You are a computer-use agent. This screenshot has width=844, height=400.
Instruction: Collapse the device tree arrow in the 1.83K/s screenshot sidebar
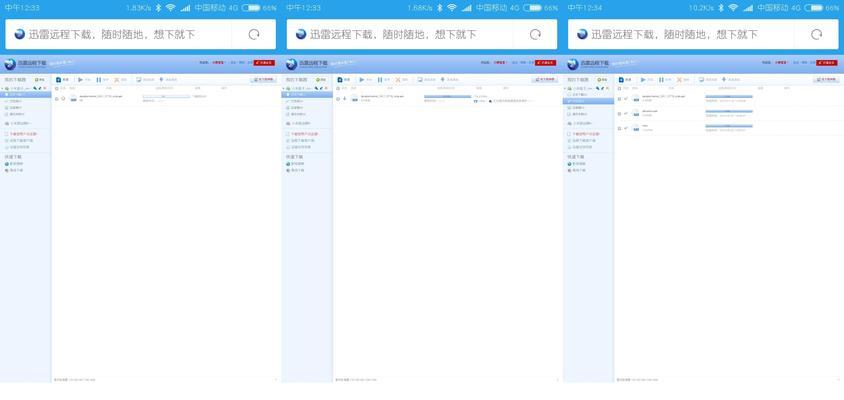[3, 88]
